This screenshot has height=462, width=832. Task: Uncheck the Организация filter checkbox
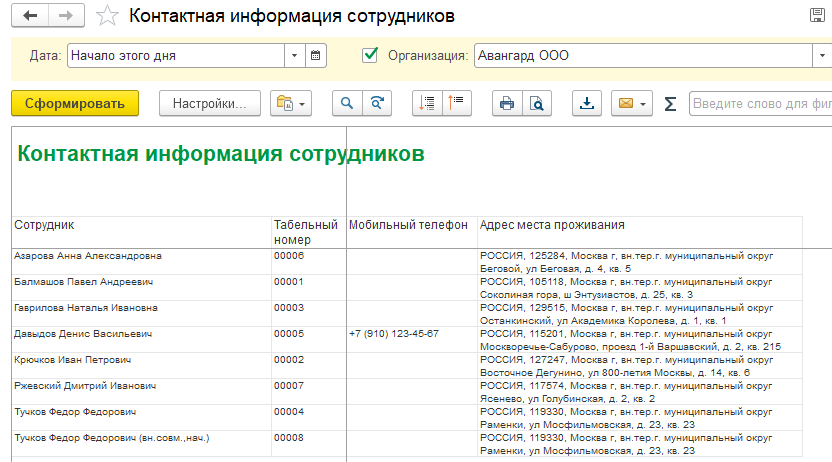(x=370, y=55)
